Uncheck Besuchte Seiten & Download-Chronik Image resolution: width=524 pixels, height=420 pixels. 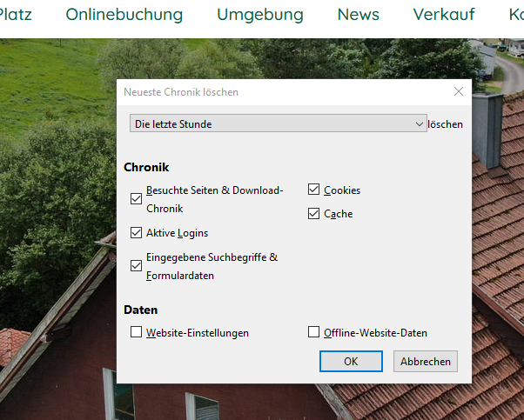(x=137, y=198)
